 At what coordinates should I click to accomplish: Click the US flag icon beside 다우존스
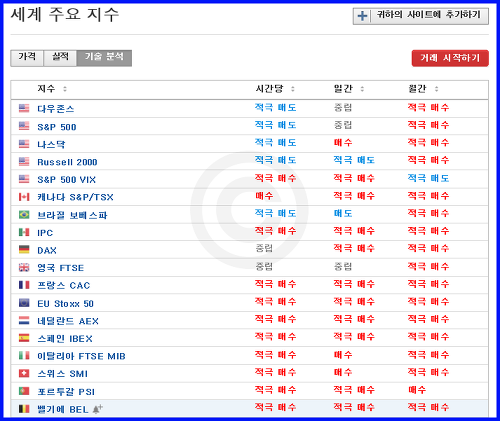24,108
